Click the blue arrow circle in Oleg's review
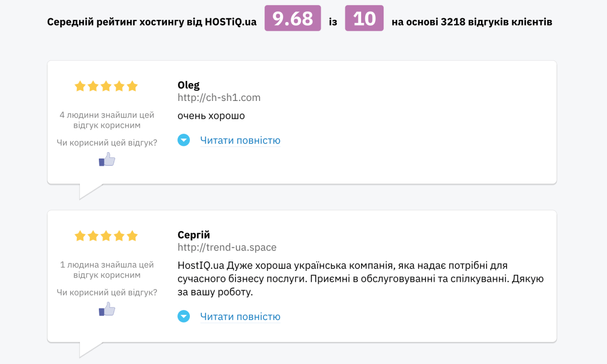Image resolution: width=607 pixels, height=364 pixels. 184,140
